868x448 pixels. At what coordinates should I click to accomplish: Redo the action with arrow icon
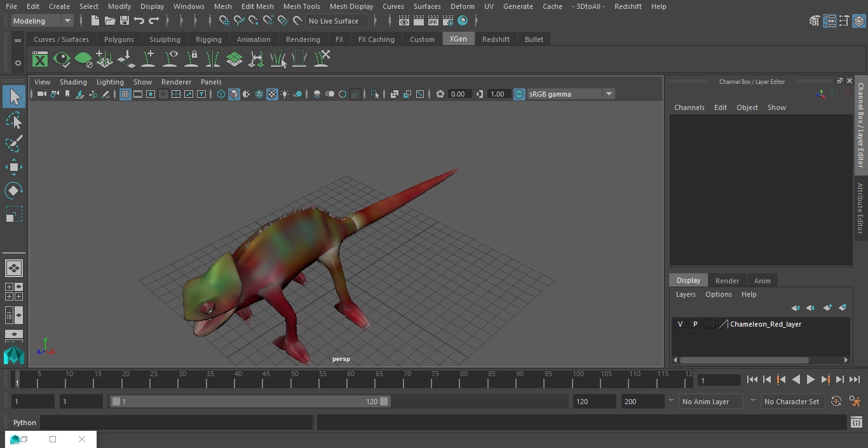154,21
